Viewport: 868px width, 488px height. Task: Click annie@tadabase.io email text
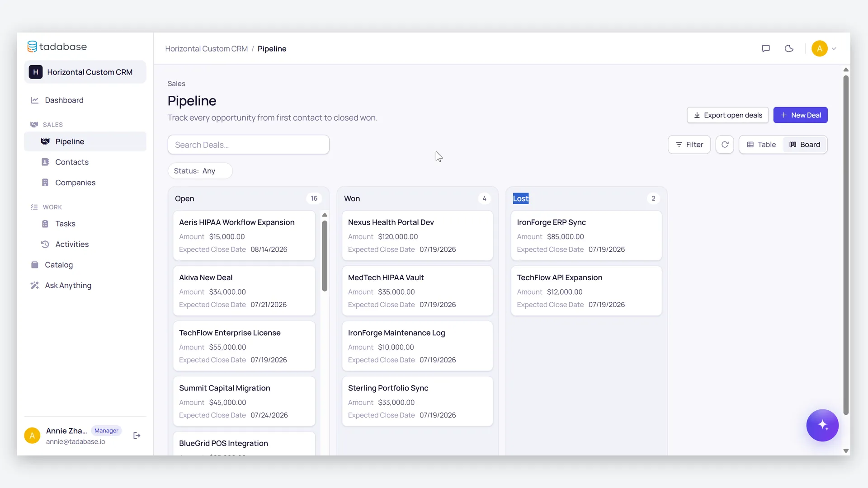[75, 442]
